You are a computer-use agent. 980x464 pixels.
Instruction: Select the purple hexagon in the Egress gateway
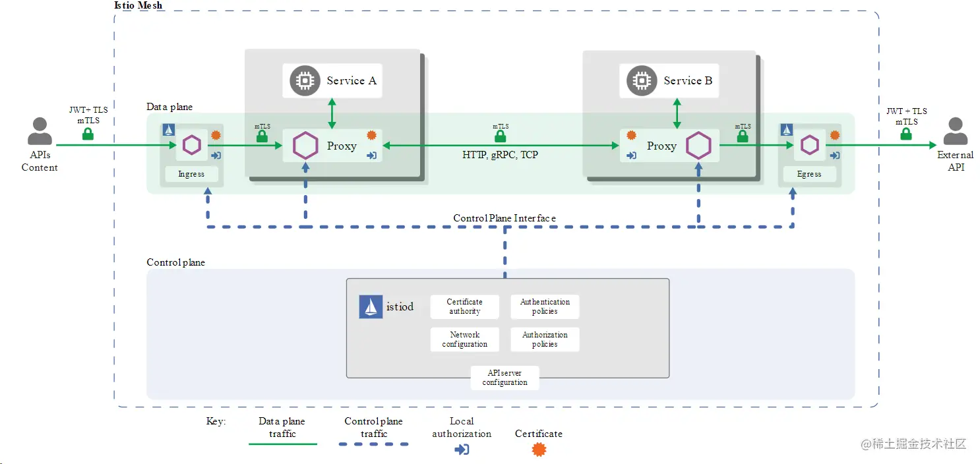point(810,144)
